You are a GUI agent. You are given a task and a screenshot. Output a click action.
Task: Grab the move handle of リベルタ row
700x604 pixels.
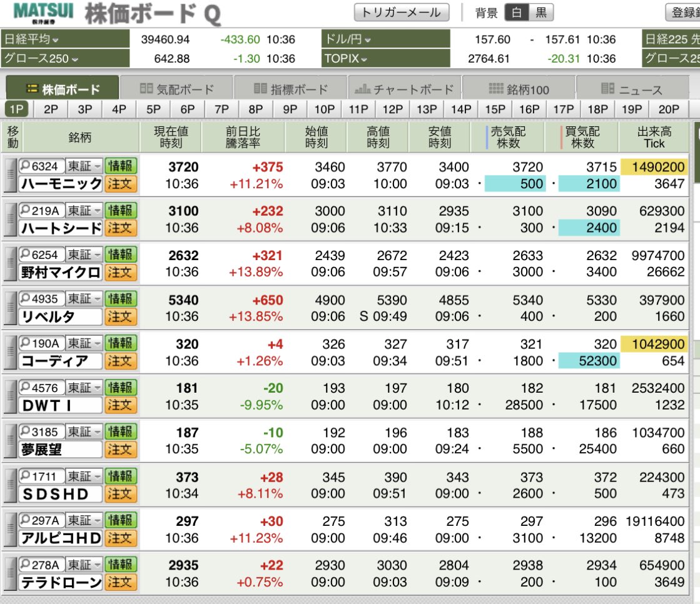coord(10,308)
